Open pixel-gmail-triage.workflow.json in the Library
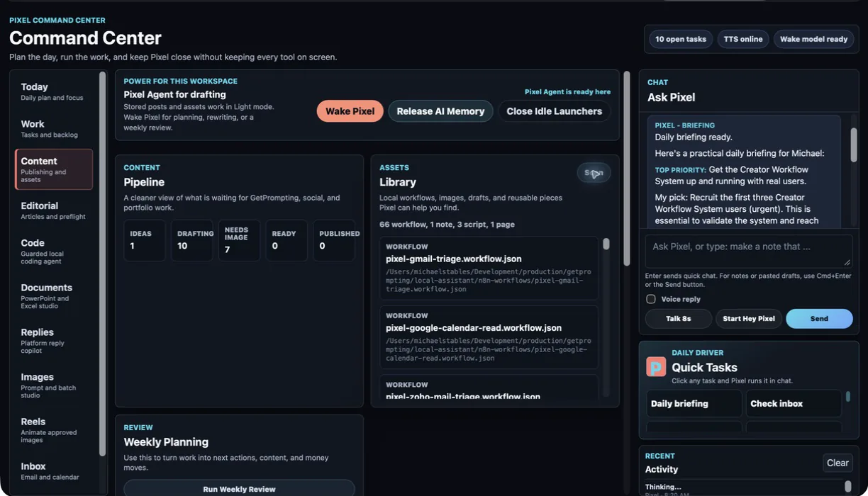This screenshot has height=496, width=868. pos(489,269)
